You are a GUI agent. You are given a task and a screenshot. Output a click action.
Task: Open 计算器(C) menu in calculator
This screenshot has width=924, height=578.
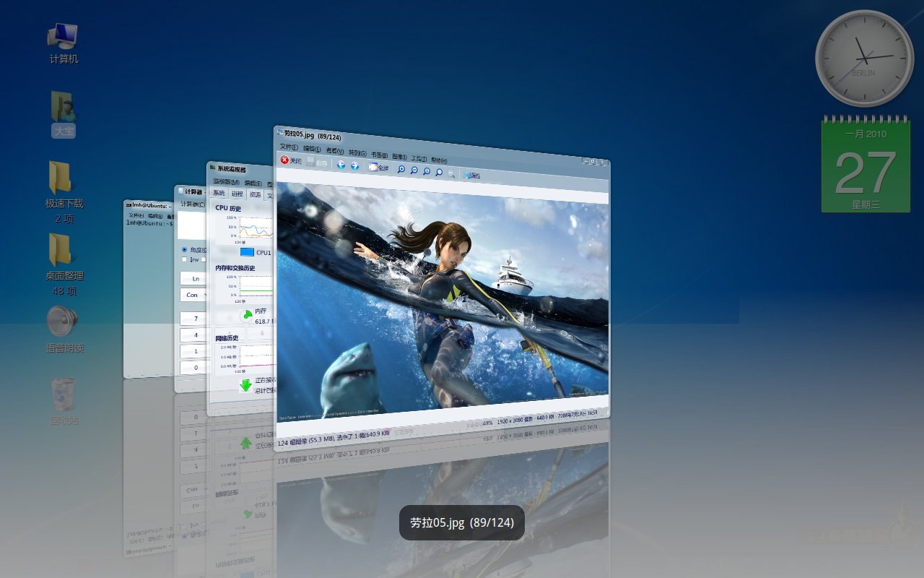click(193, 204)
